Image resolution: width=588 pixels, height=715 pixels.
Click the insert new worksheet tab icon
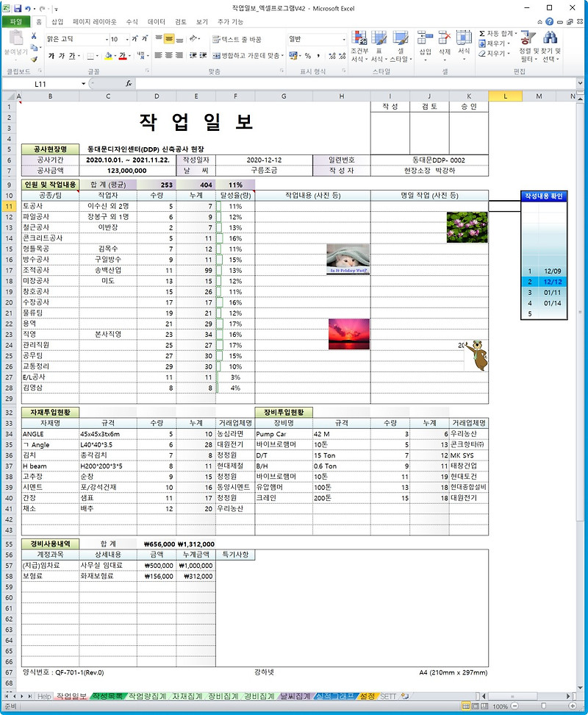[x=404, y=696]
